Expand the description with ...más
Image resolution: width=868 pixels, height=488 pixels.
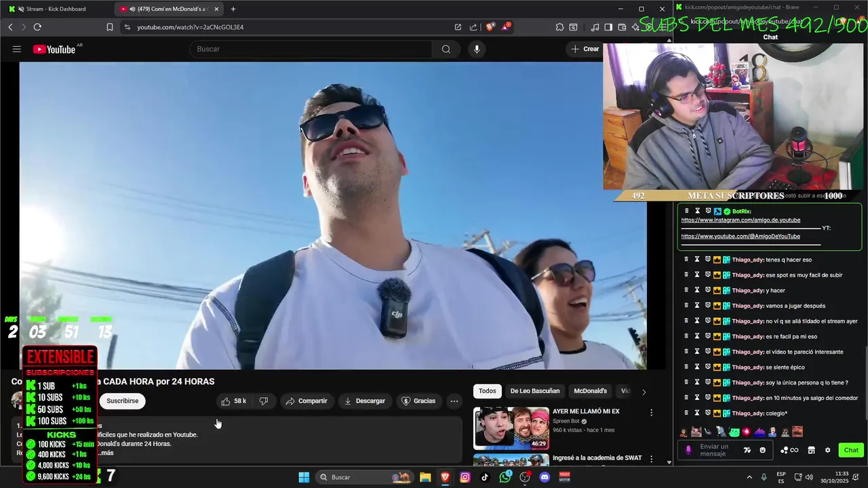point(105,453)
